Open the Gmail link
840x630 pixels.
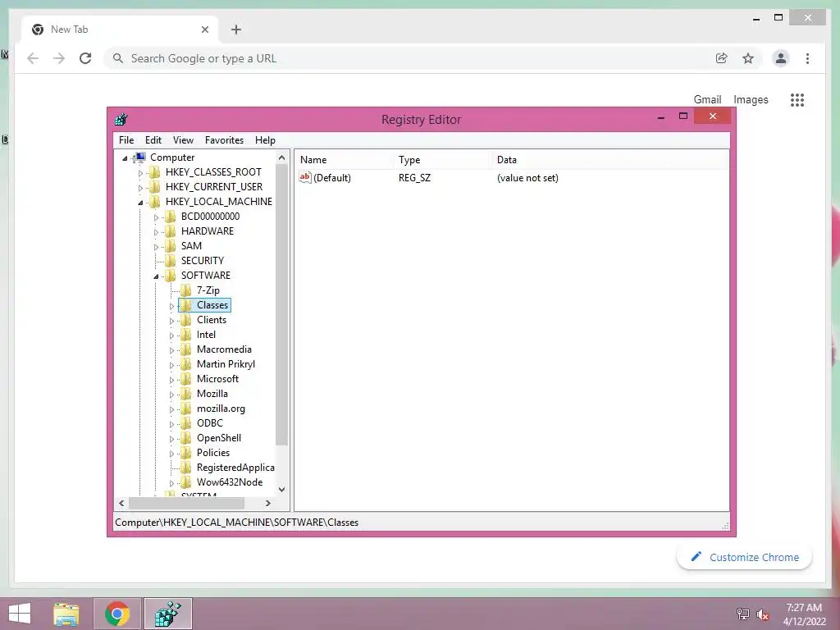pyautogui.click(x=707, y=99)
